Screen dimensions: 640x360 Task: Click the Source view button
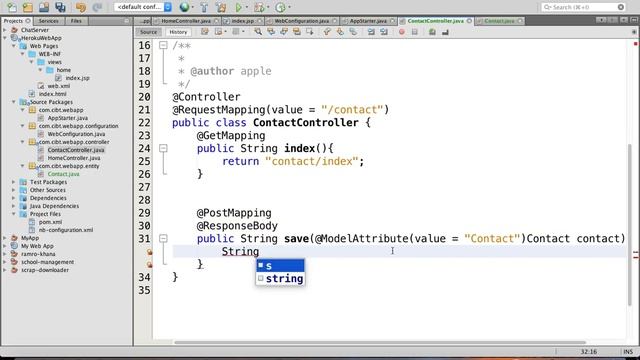148,32
